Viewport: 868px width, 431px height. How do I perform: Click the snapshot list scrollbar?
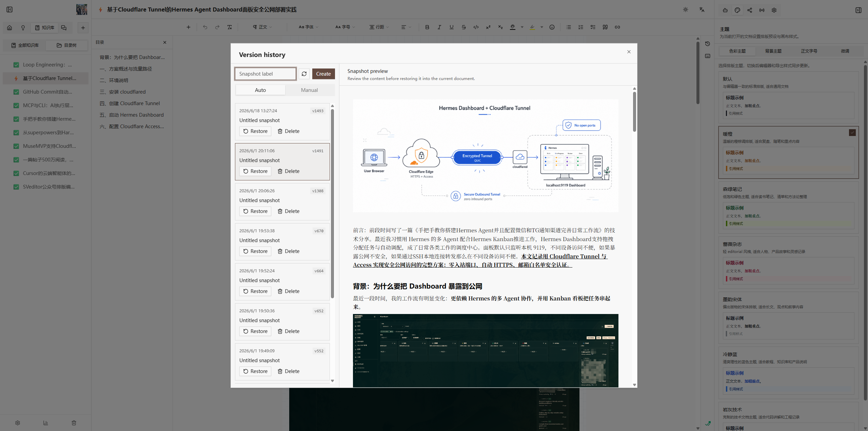pos(332,203)
